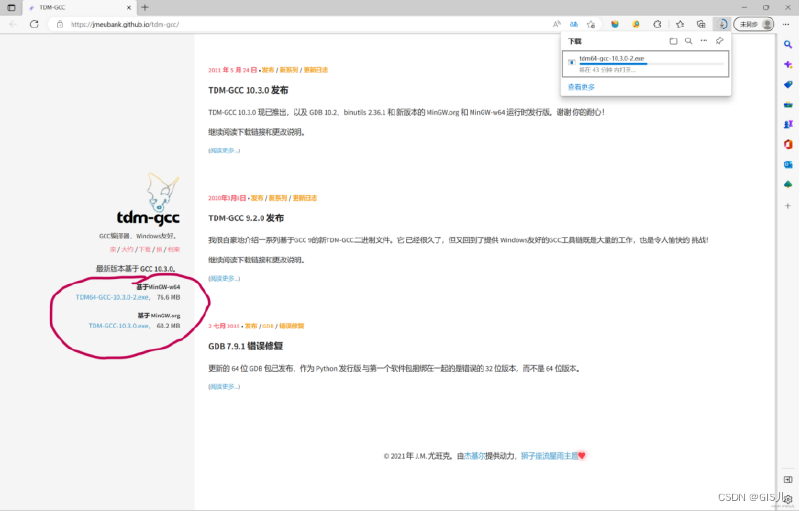Screen dimensions: 800x511
Task: Click the Downloads toolbar button
Action: click(722, 24)
